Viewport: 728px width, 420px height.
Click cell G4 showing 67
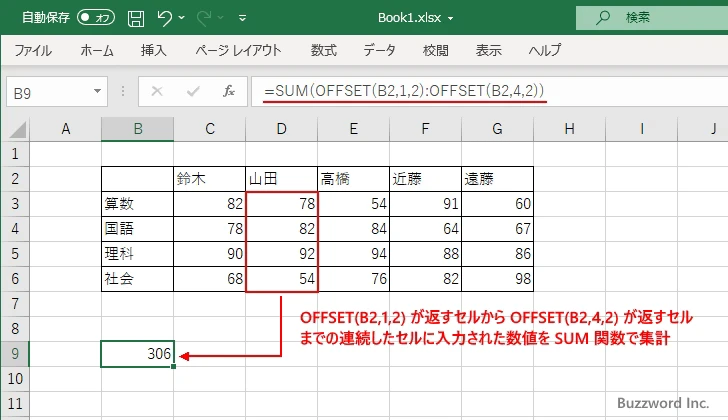point(497,229)
